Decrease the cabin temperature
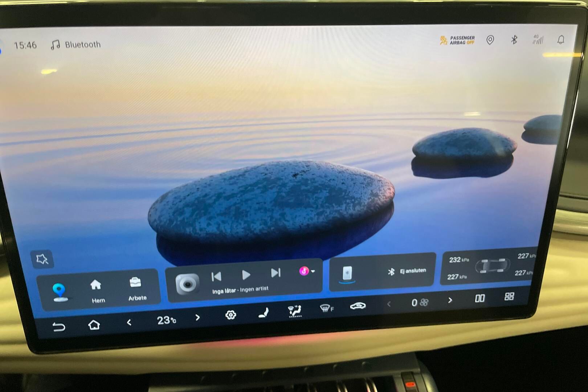 [x=129, y=322]
